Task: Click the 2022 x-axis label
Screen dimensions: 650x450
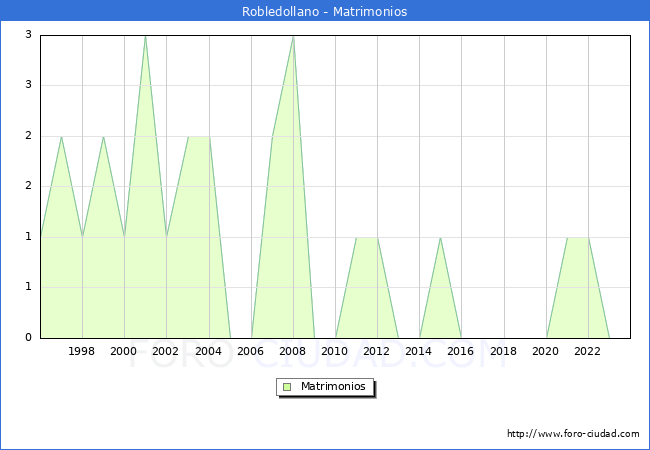Action: (587, 351)
